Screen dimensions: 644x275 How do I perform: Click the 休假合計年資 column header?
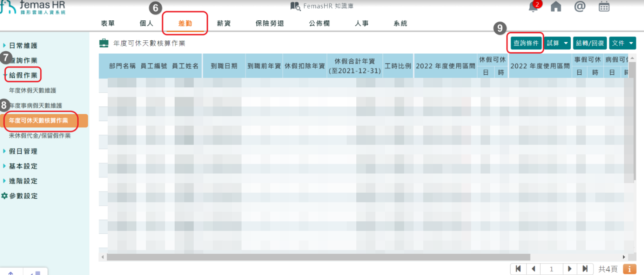point(355,66)
